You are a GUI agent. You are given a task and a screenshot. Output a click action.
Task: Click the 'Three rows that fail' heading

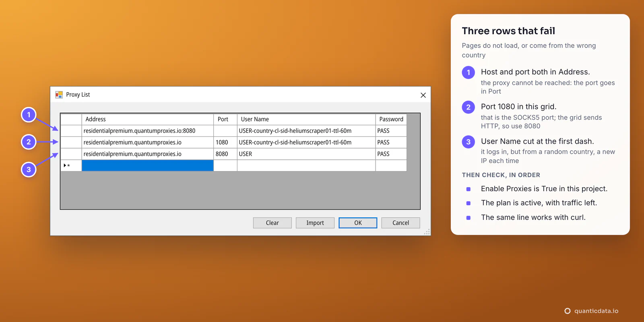[x=508, y=31]
